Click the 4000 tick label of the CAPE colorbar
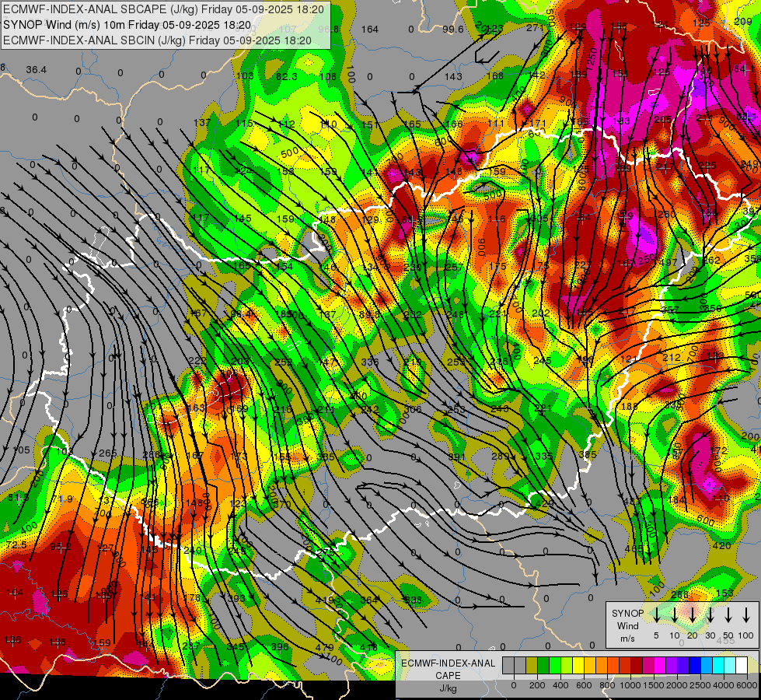 tap(724, 685)
